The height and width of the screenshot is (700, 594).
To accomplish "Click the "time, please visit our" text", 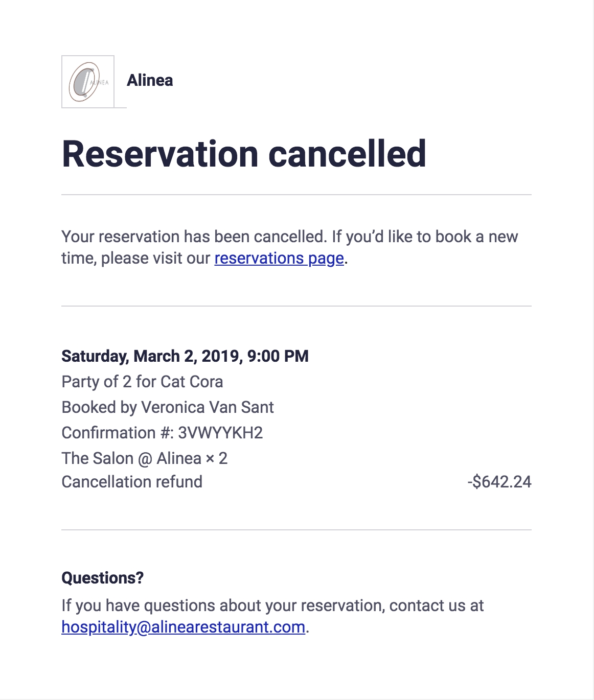I will (135, 259).
